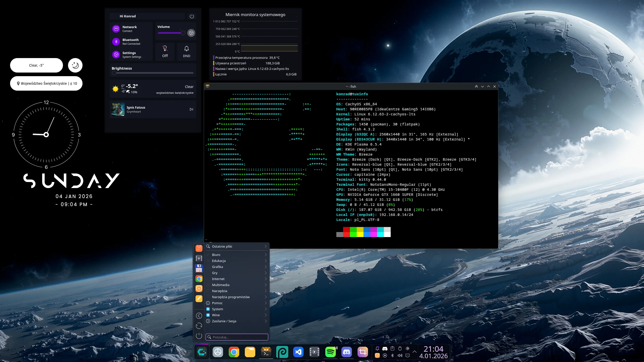The width and height of the screenshot is (644, 362).
Task: Open the video player in launcher favorites
Action: pos(199,258)
